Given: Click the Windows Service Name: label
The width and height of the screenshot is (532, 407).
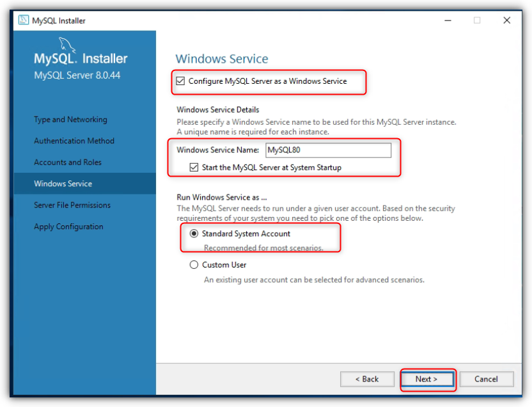Looking at the screenshot, I should coord(218,150).
